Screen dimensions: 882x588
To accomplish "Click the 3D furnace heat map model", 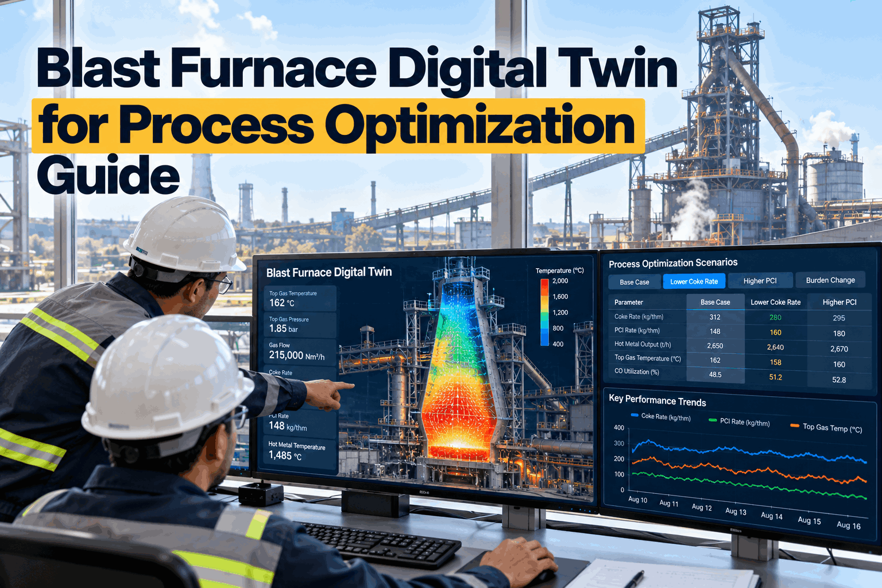I will (459, 367).
